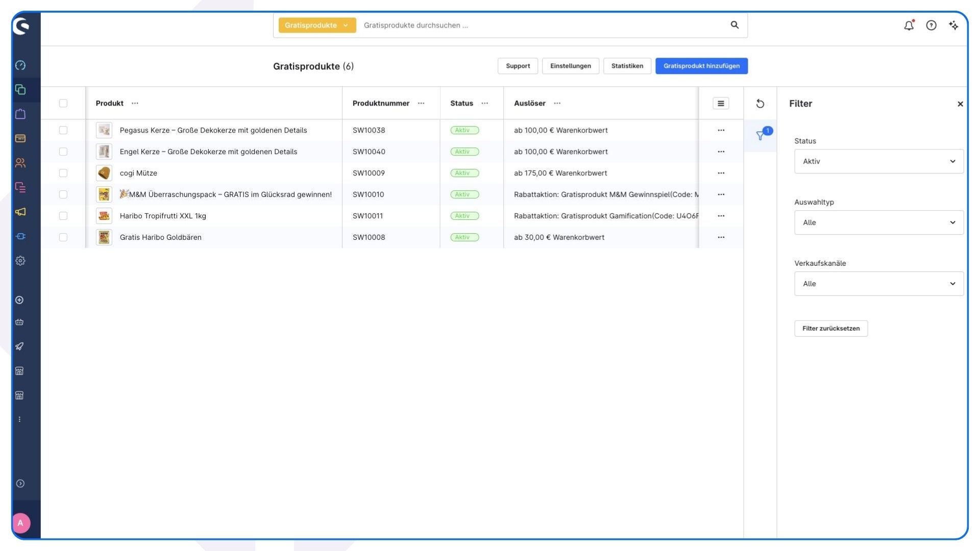Open row actions for Gratis Haribo Goldbären
This screenshot has width=980, height=551.
pyautogui.click(x=721, y=237)
